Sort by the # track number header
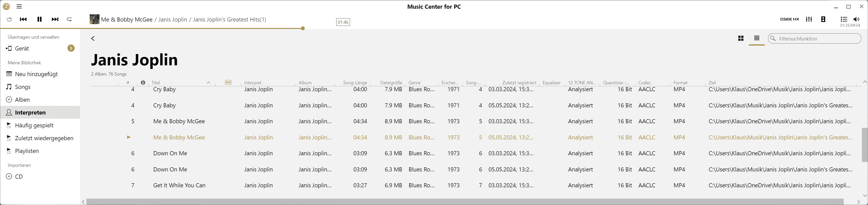This screenshot has height=205, width=868. point(128,83)
